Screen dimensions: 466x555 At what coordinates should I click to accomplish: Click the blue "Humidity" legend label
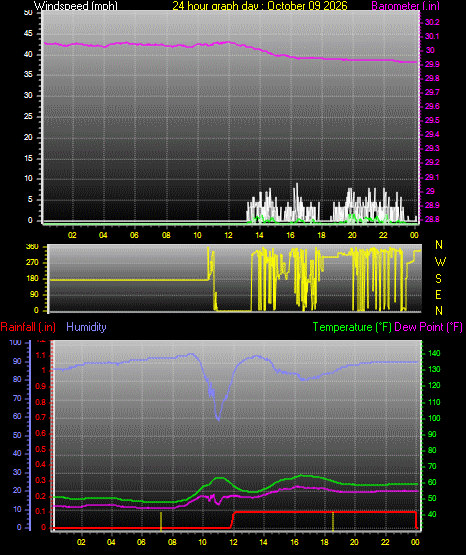(x=86, y=327)
